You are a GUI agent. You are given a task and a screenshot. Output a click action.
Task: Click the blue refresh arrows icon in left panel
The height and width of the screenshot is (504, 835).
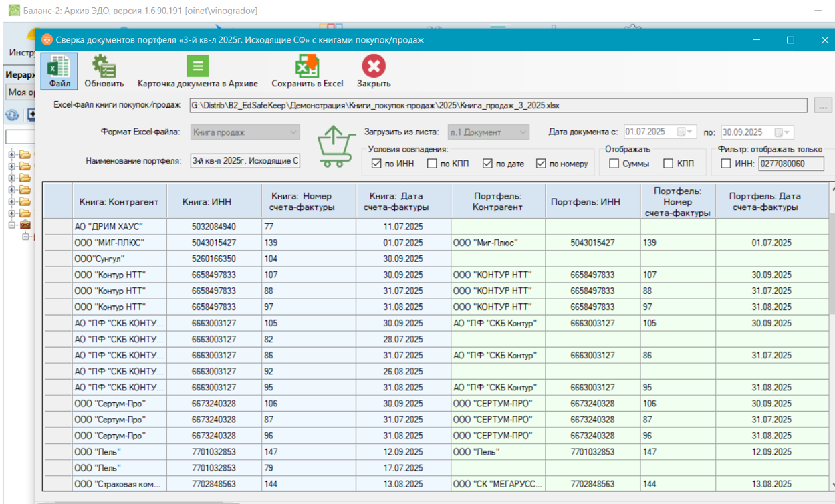coord(12,115)
